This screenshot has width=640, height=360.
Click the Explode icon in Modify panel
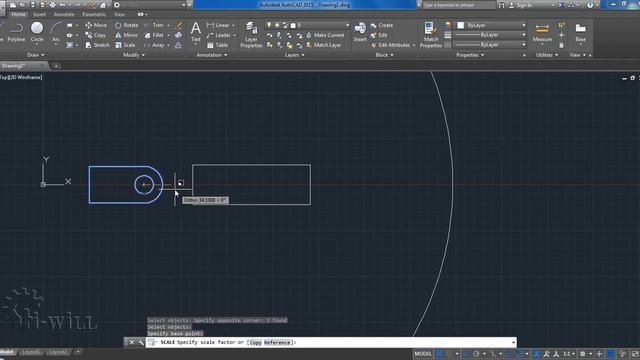[x=178, y=35]
